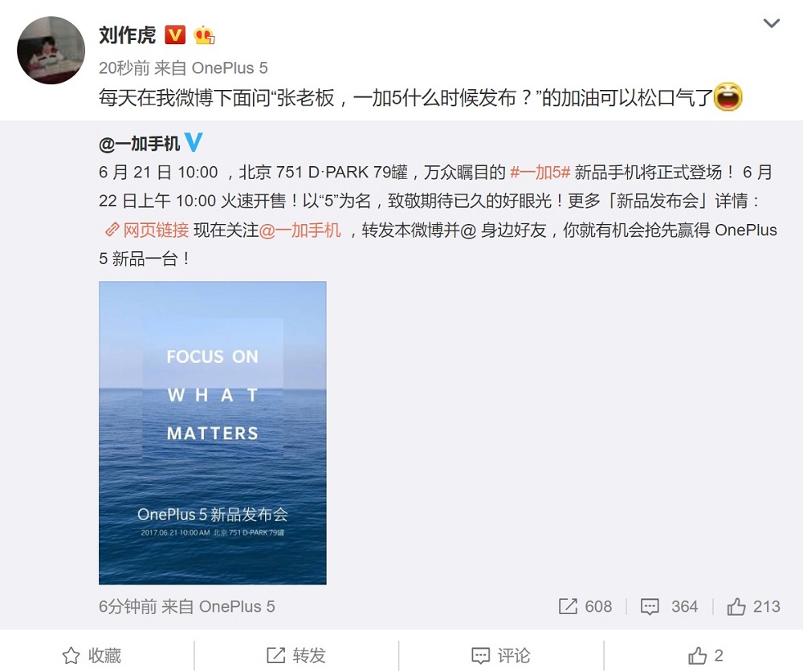The height and width of the screenshot is (672, 803).
Task: Click the orange V verified badge
Action: click(x=175, y=35)
